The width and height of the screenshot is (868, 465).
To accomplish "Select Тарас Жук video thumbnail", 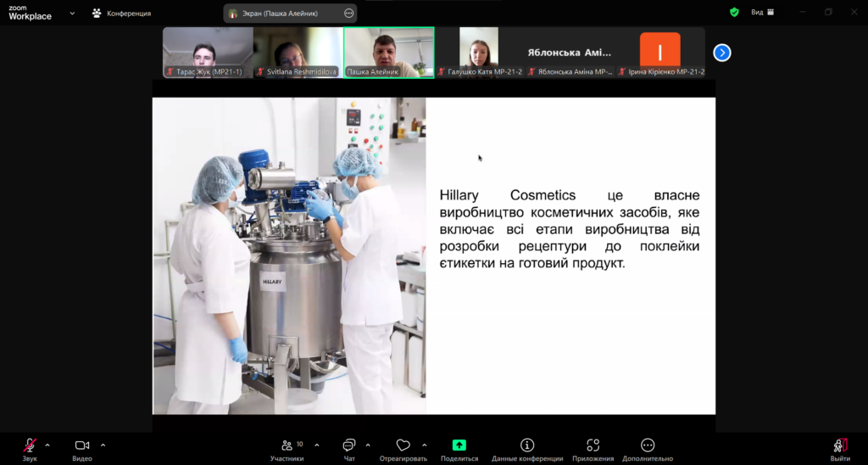I will click(x=208, y=53).
